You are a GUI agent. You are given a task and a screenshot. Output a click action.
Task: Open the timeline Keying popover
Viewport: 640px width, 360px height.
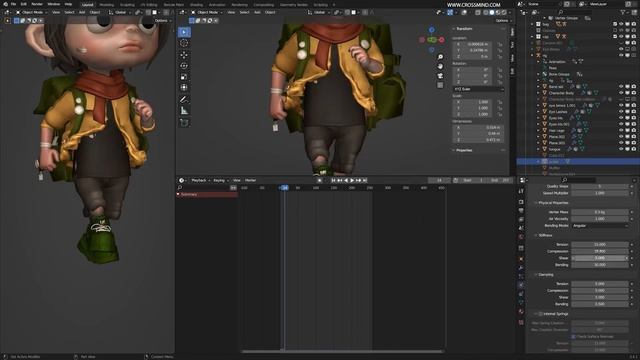click(x=220, y=180)
